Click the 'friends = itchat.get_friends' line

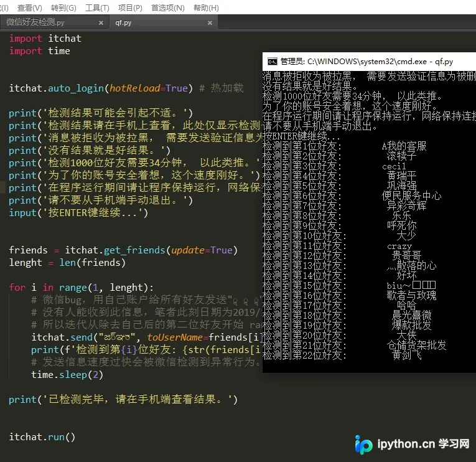[123, 250]
